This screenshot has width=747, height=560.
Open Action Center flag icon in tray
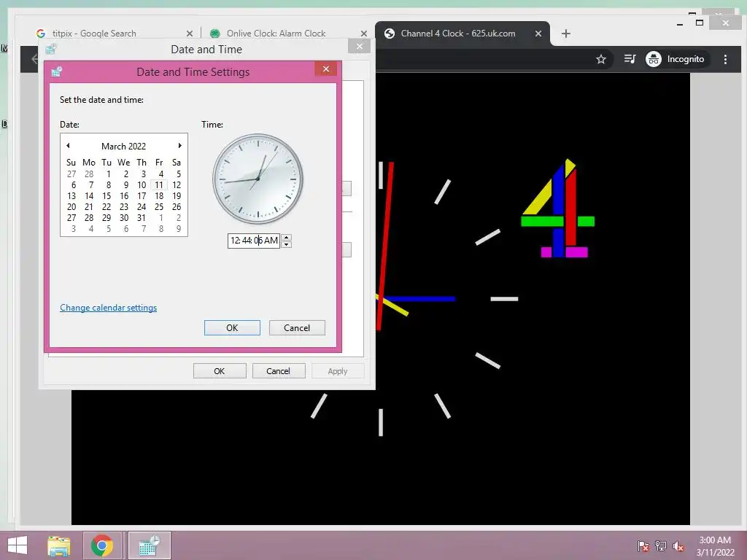point(643,546)
